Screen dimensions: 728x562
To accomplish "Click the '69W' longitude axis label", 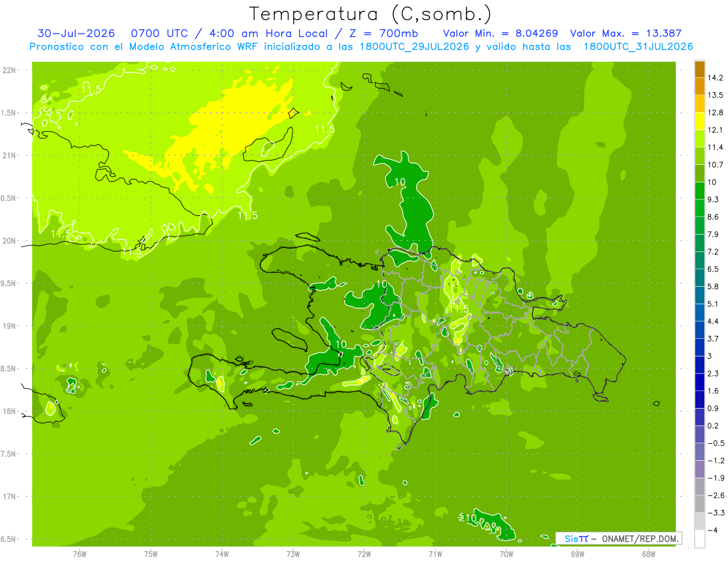I will pos(578,554).
